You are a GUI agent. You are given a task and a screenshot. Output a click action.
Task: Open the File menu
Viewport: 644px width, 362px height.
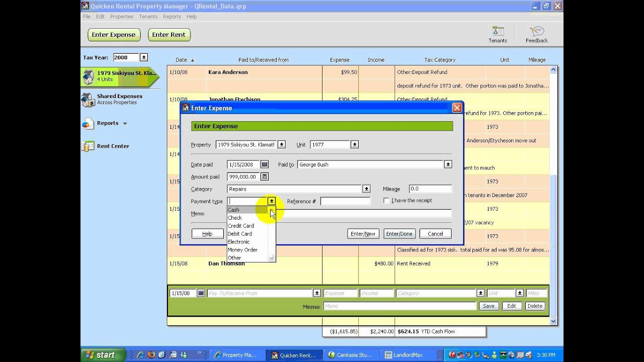coord(87,17)
